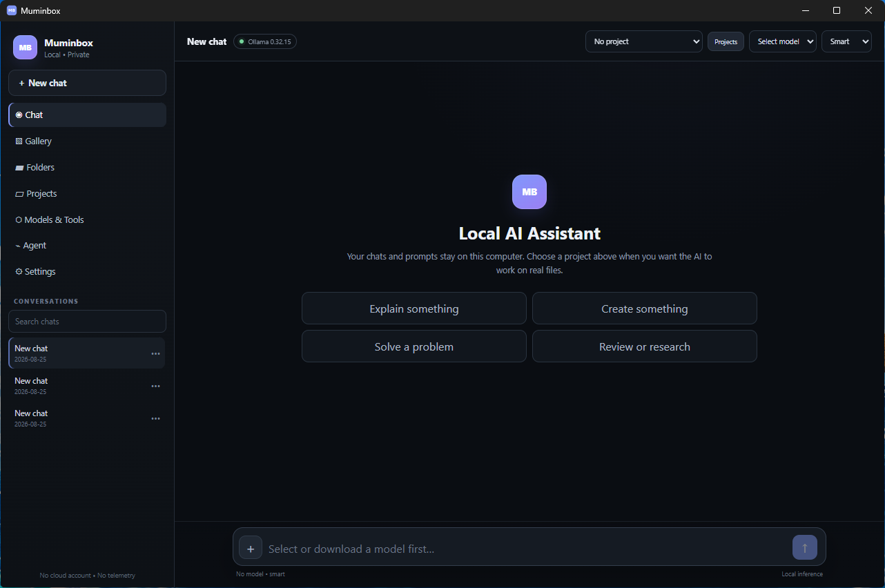The height and width of the screenshot is (588, 885).
Task: Open options dots for third New chat
Action: pyautogui.click(x=155, y=418)
